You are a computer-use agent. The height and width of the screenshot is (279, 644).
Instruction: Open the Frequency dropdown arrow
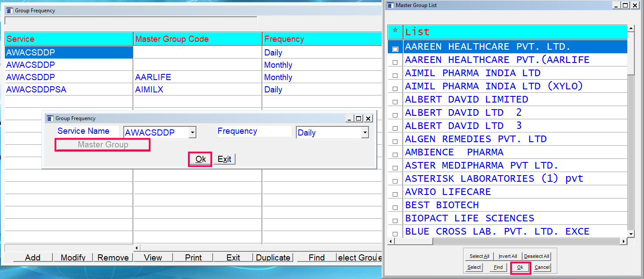(364, 132)
